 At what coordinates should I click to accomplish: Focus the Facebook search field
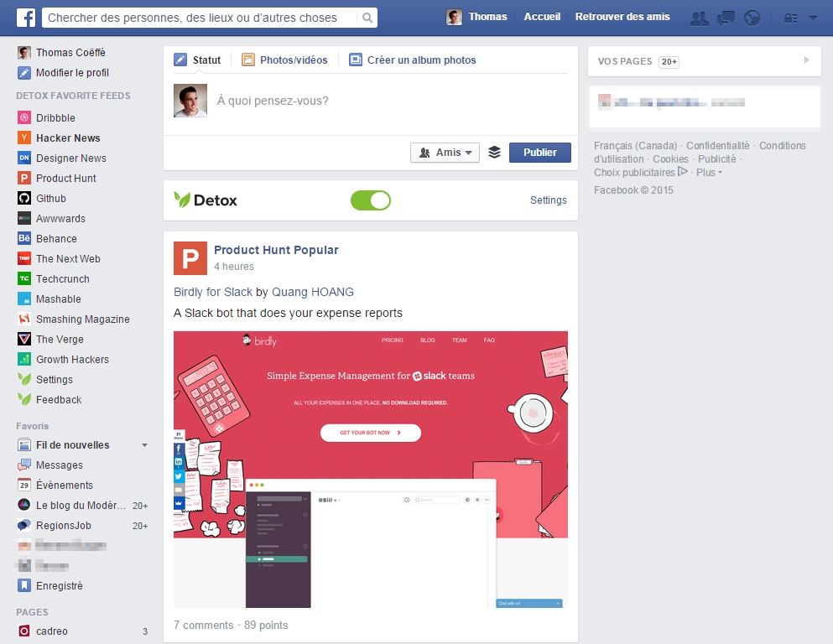click(x=200, y=18)
